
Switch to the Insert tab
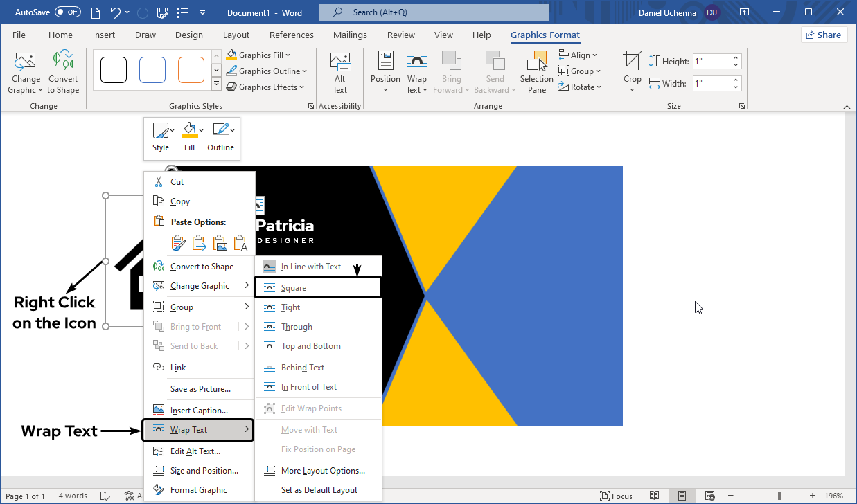[x=104, y=35]
